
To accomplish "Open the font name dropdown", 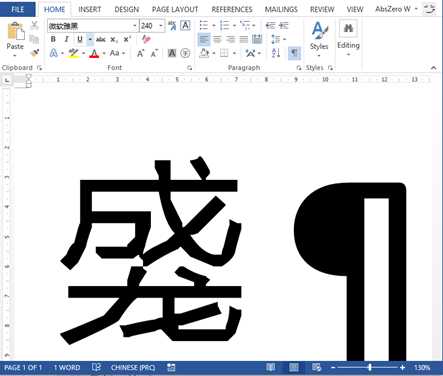I will (x=135, y=26).
